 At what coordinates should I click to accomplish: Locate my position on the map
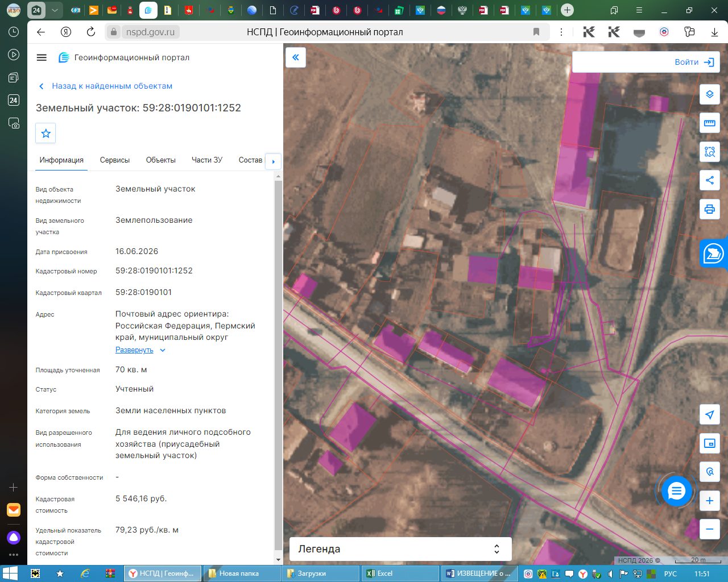pos(710,414)
